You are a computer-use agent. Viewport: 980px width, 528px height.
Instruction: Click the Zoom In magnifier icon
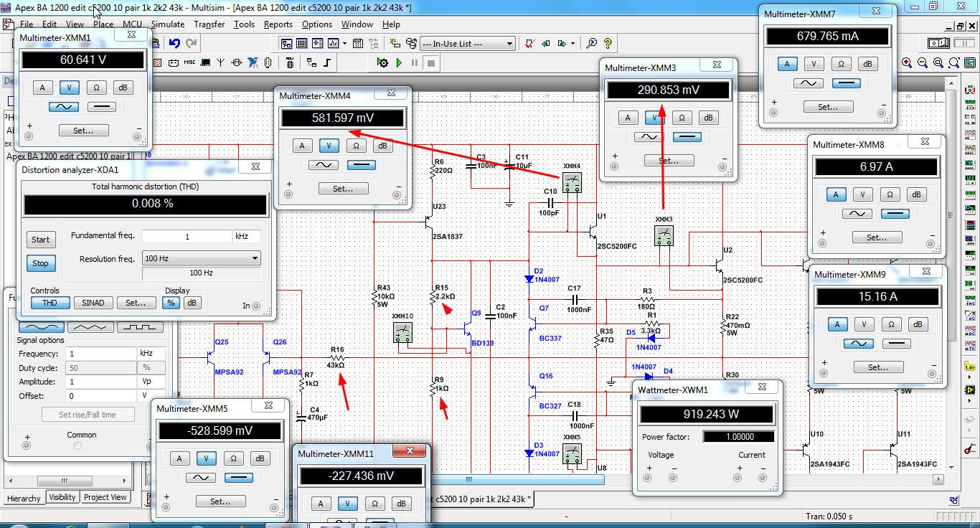(907, 63)
